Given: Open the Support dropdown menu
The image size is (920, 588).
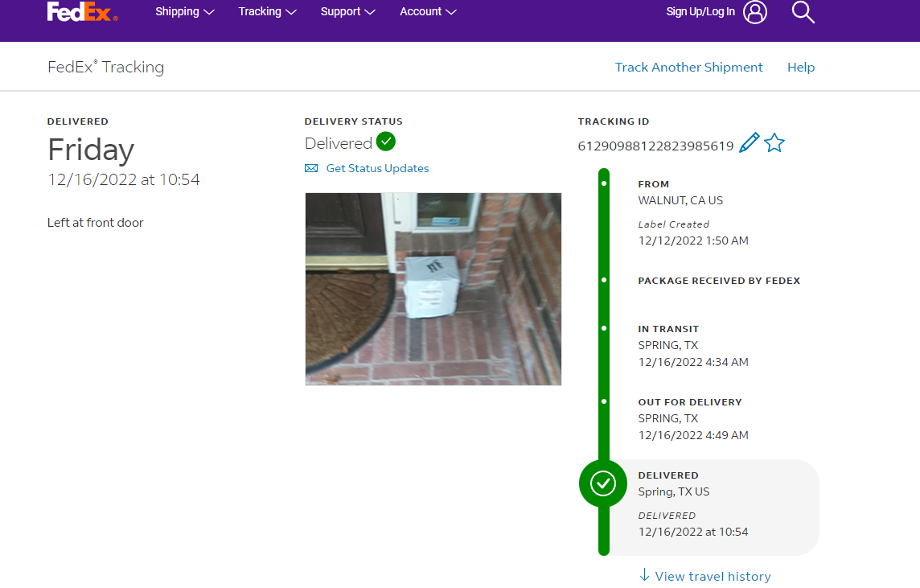Looking at the screenshot, I should (347, 12).
